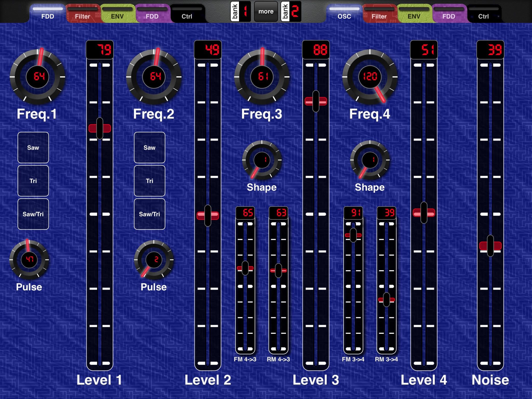The height and width of the screenshot is (399, 532).
Task: Click the Pulse knob showing 2
Action: [x=154, y=260]
